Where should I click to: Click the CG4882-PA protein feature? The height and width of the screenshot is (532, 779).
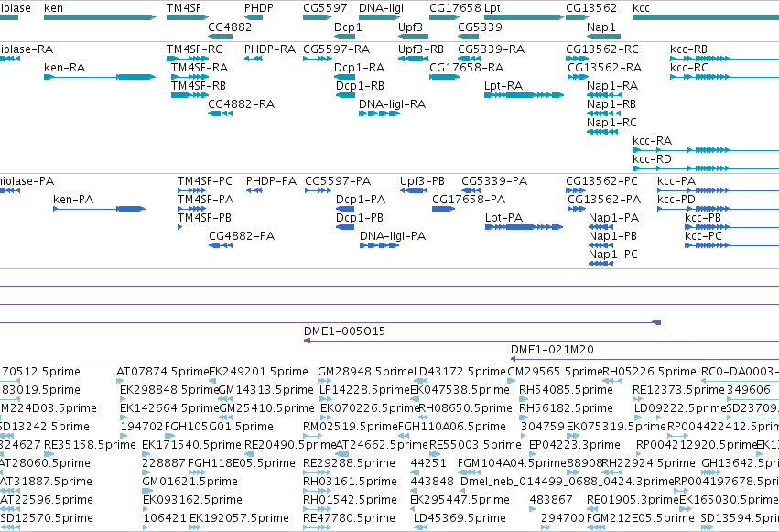pos(221,245)
